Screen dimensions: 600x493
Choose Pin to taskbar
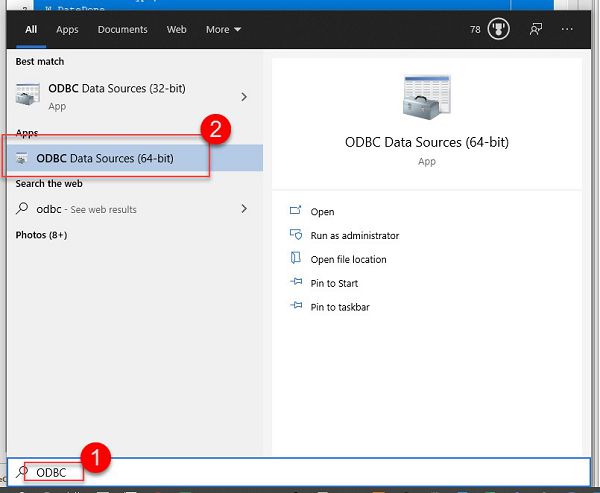pos(340,307)
